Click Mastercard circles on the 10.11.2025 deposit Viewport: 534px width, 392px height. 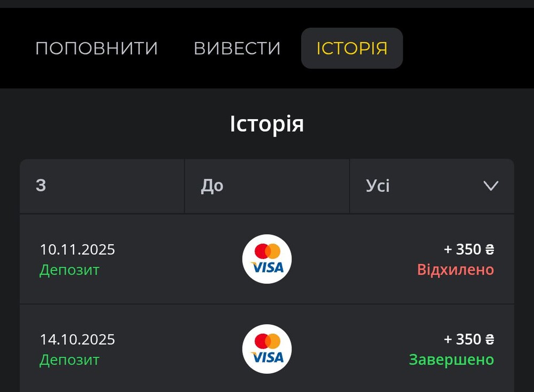click(267, 251)
